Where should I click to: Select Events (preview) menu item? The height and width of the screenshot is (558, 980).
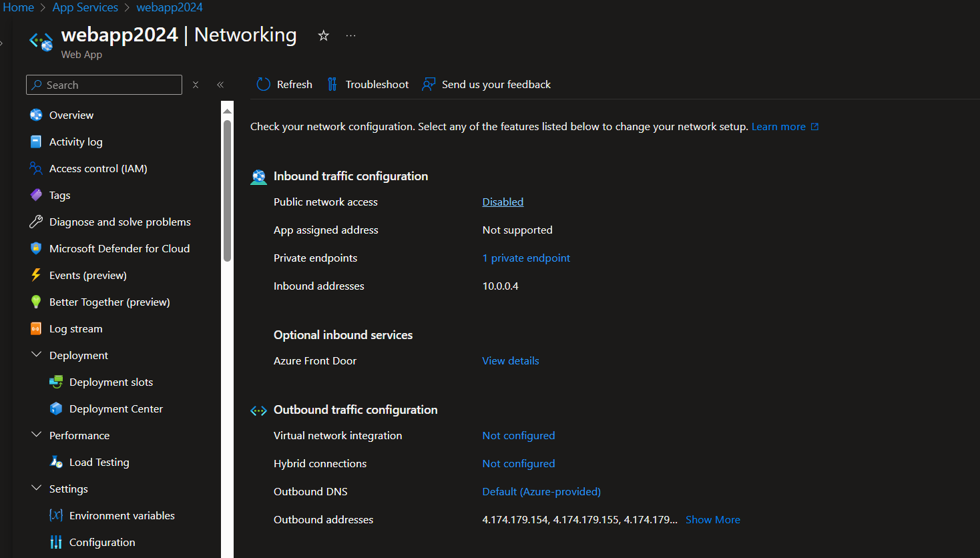coord(88,275)
